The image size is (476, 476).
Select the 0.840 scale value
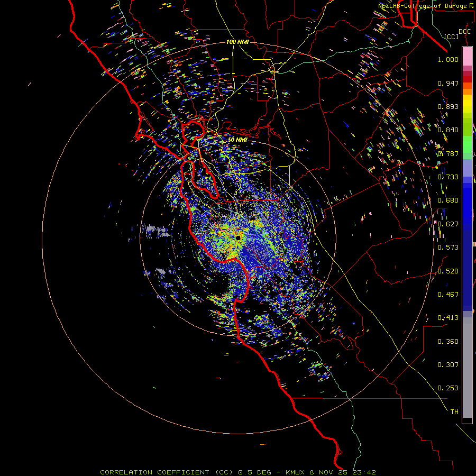click(448, 130)
